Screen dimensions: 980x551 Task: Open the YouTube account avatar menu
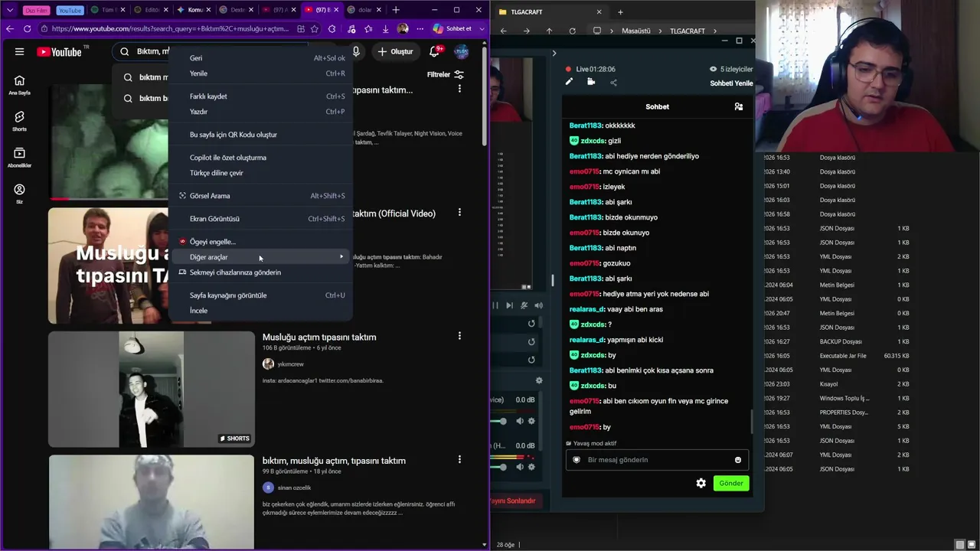(x=461, y=51)
